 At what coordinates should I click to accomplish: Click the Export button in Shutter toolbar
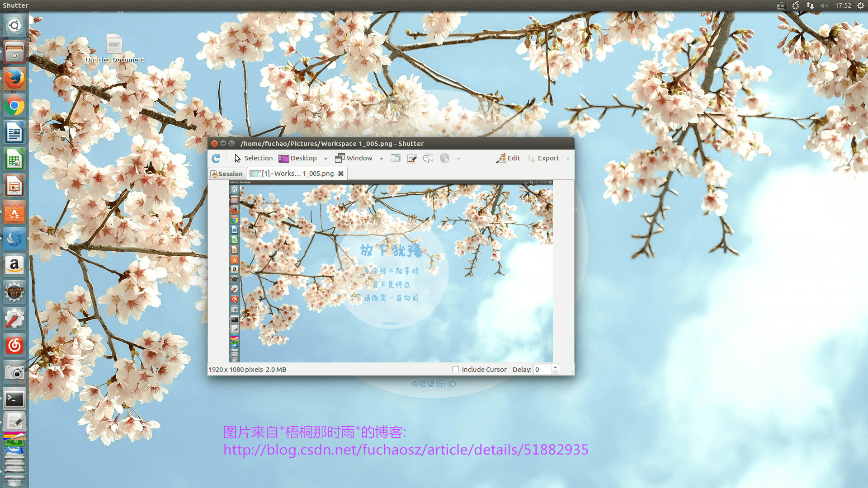pos(548,158)
